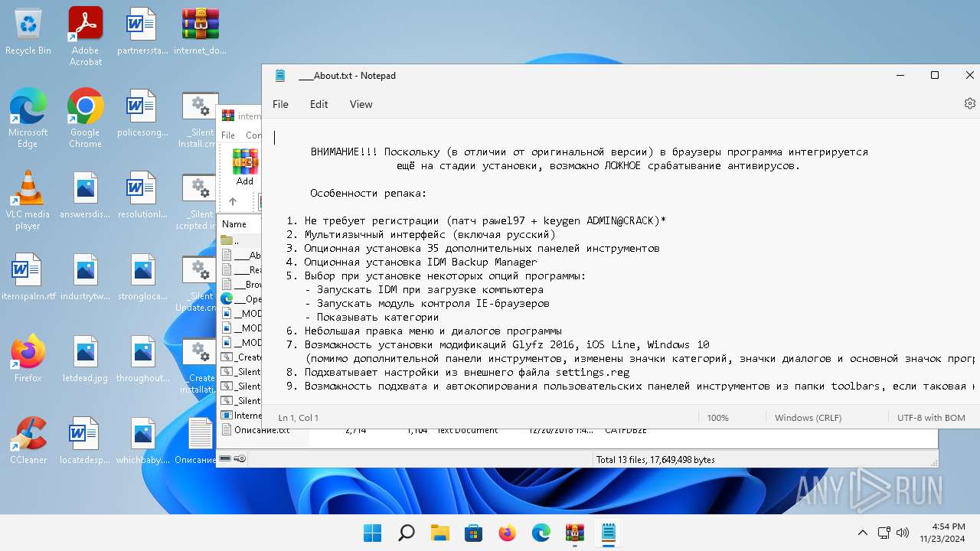Click the Total 13 files status text

pyautogui.click(x=655, y=460)
